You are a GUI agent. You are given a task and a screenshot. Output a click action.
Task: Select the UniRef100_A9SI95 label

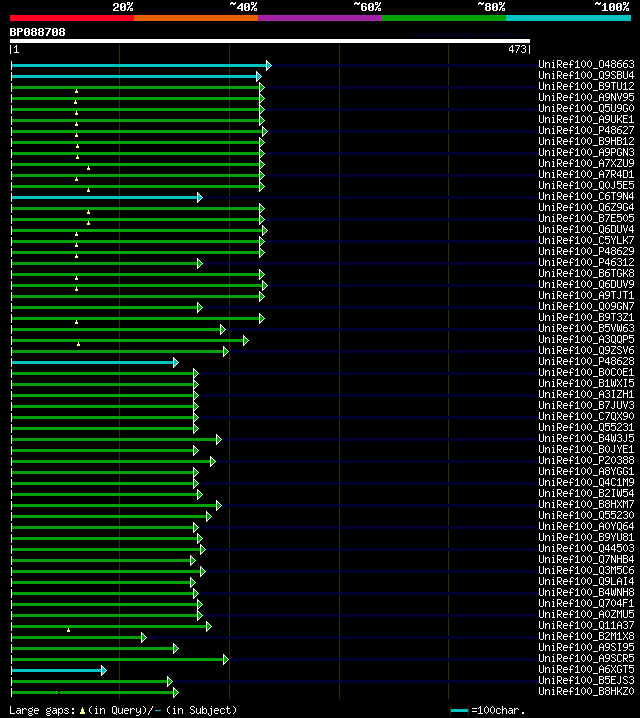click(x=586, y=647)
